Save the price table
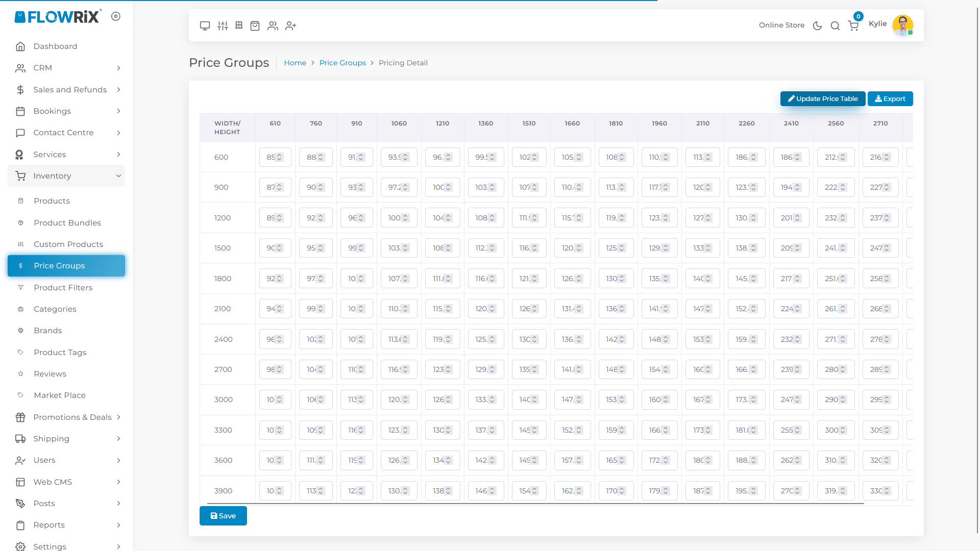Image resolution: width=980 pixels, height=551 pixels. pos(223,516)
